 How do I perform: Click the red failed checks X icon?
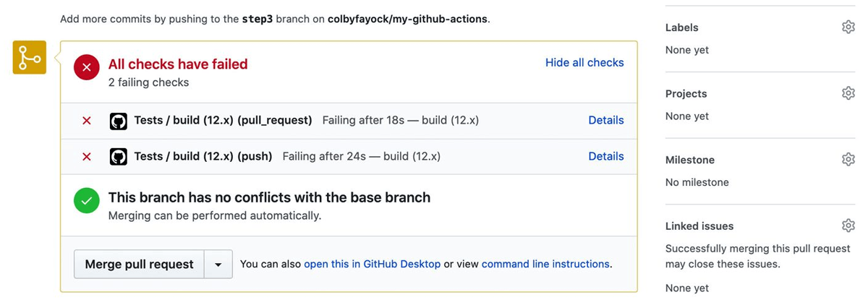87,67
